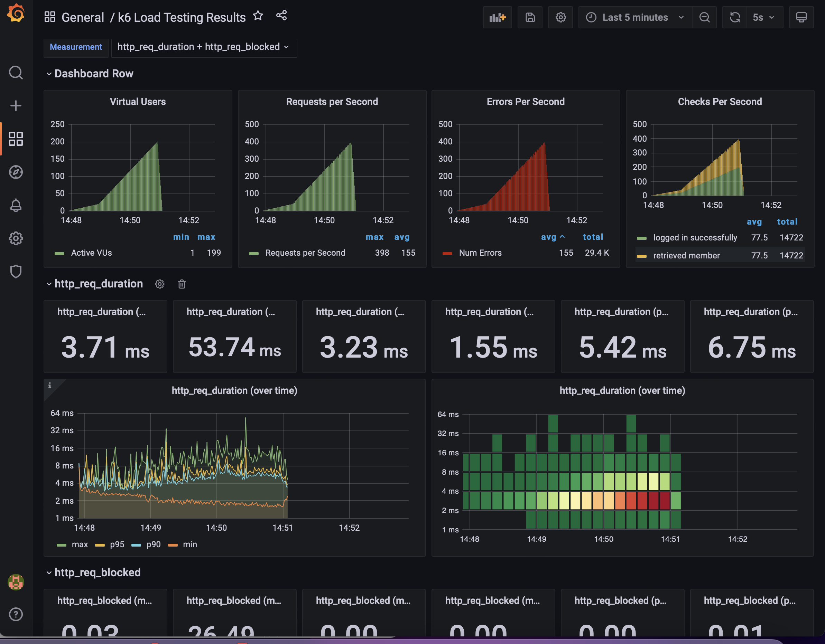
Task: Share dashboard using the share icon
Action: [x=281, y=16]
